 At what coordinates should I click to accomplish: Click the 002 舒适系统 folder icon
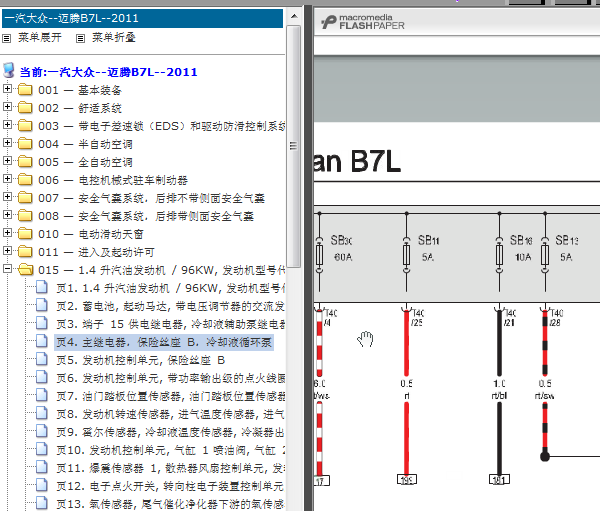(25, 108)
